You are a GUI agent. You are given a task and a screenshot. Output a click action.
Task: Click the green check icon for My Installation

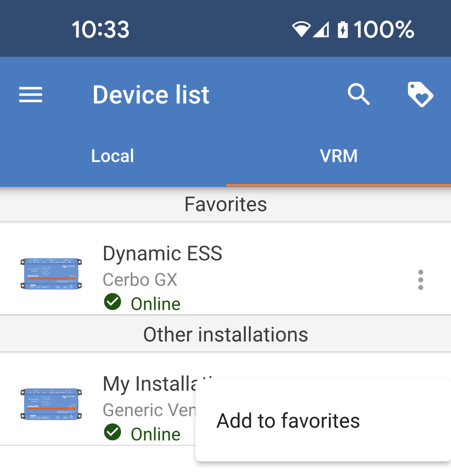point(112,433)
